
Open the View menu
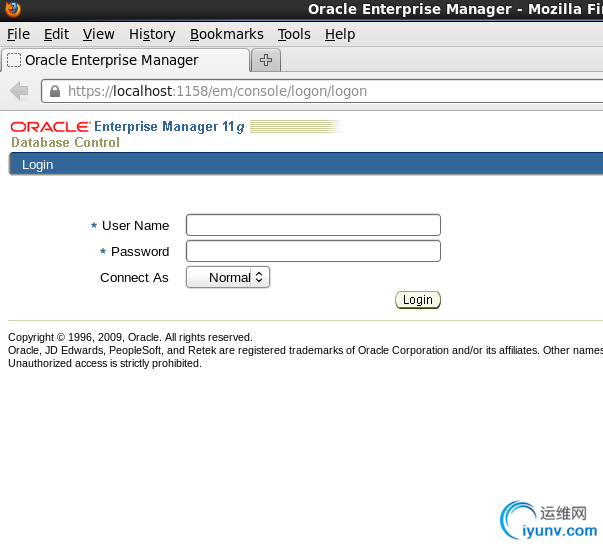(98, 34)
